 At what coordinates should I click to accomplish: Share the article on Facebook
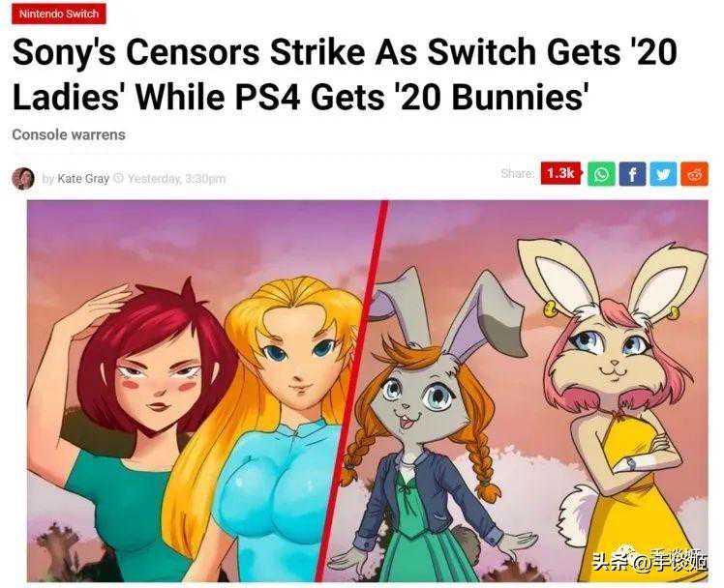click(x=632, y=174)
